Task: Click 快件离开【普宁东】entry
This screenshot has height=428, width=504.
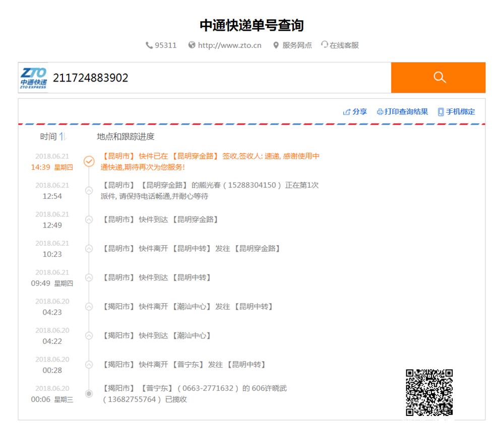Action: pyautogui.click(x=184, y=365)
